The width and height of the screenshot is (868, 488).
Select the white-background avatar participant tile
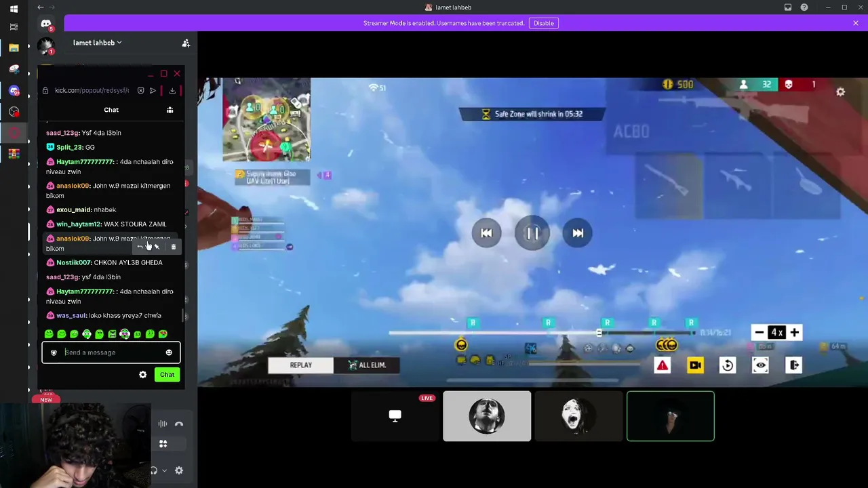(x=487, y=416)
